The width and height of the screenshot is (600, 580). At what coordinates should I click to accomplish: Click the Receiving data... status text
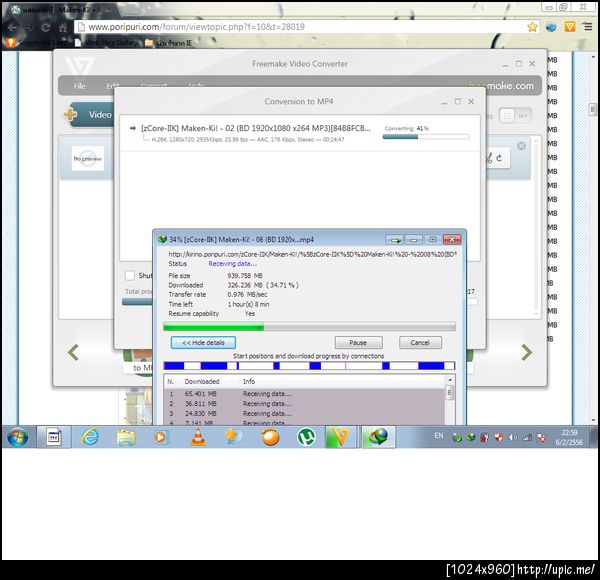click(x=233, y=264)
